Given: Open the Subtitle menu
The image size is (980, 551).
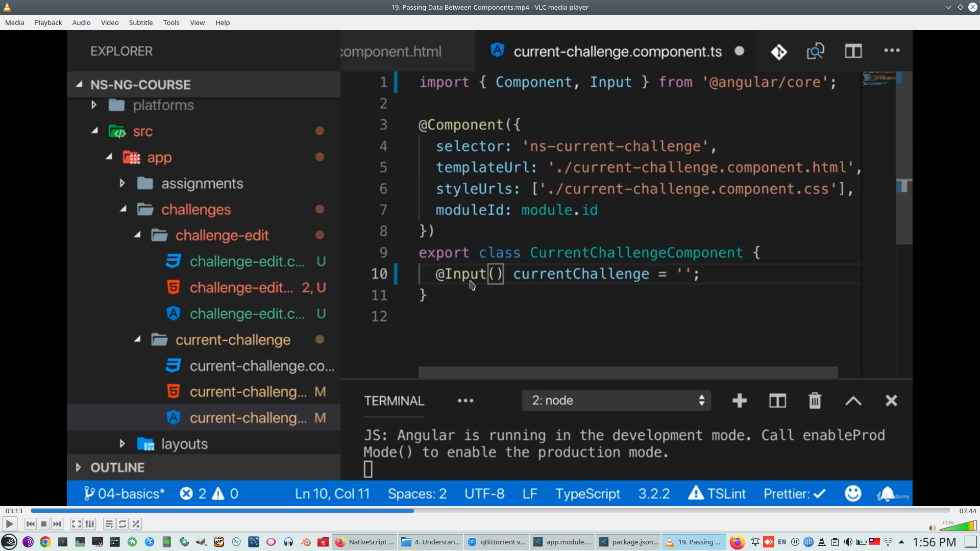Looking at the screenshot, I should coord(140,22).
